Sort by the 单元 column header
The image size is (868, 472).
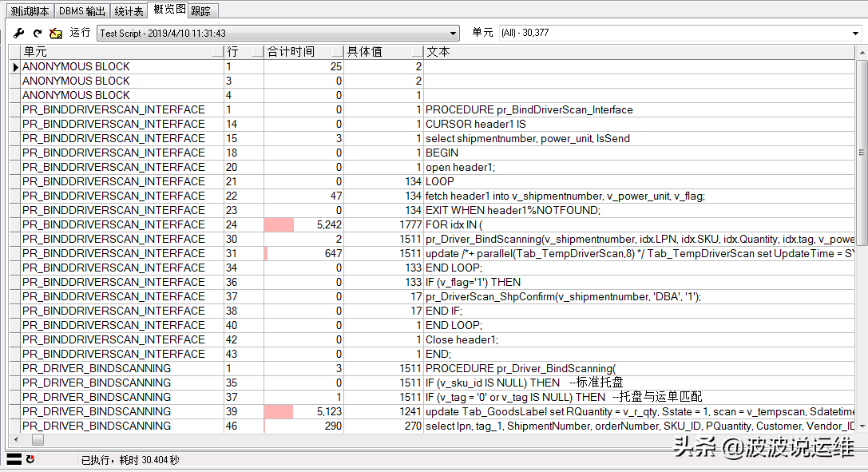[122, 51]
